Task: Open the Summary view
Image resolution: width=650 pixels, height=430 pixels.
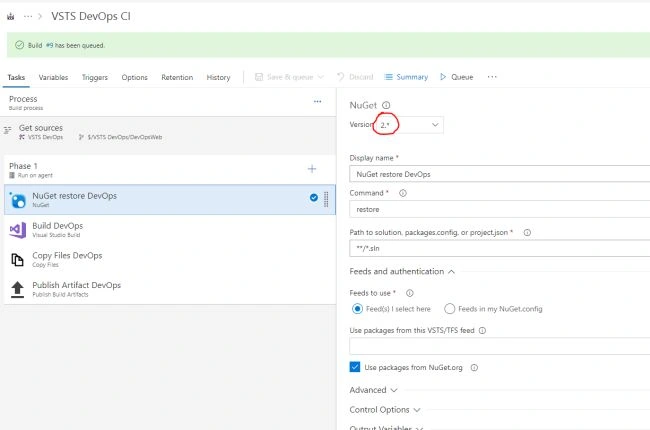Action: [x=406, y=77]
